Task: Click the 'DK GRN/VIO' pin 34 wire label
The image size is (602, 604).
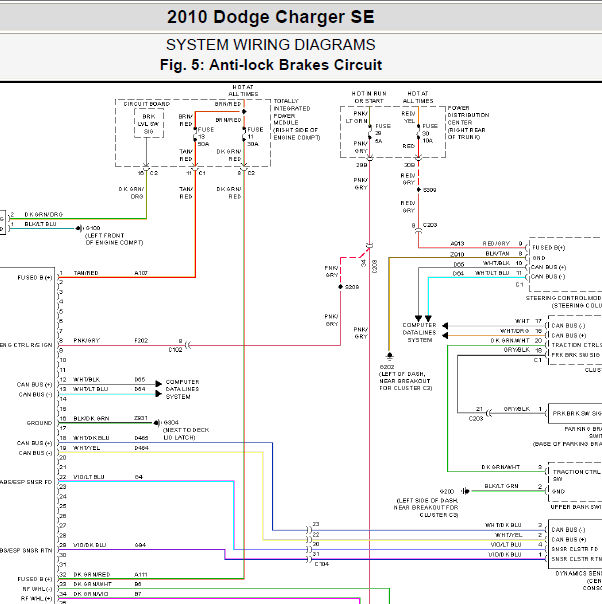Action: click(x=91, y=594)
